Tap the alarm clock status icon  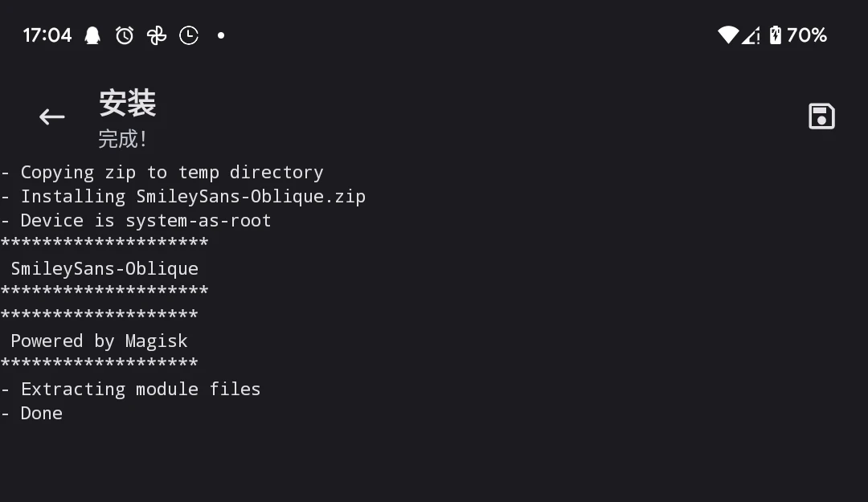coord(125,35)
